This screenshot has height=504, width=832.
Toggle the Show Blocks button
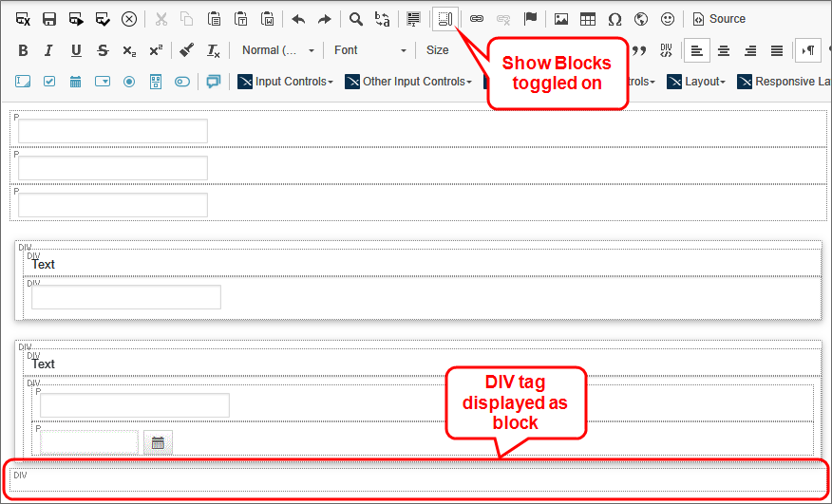coord(444,19)
